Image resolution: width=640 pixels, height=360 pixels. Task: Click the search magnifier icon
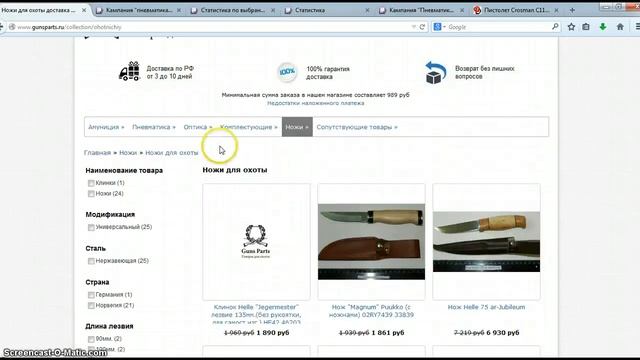coord(555,27)
